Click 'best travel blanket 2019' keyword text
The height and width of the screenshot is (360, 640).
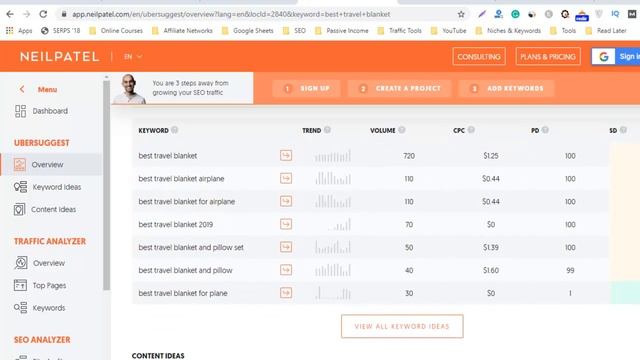(x=176, y=224)
